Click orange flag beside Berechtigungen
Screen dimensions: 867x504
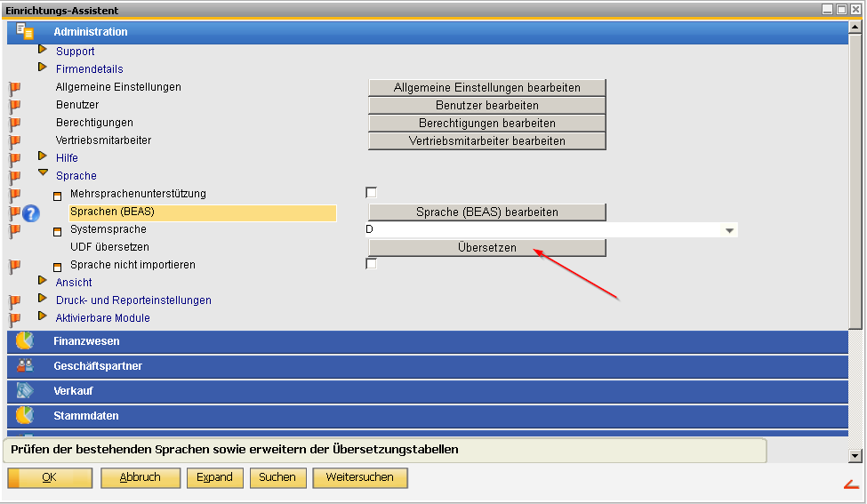click(x=15, y=124)
